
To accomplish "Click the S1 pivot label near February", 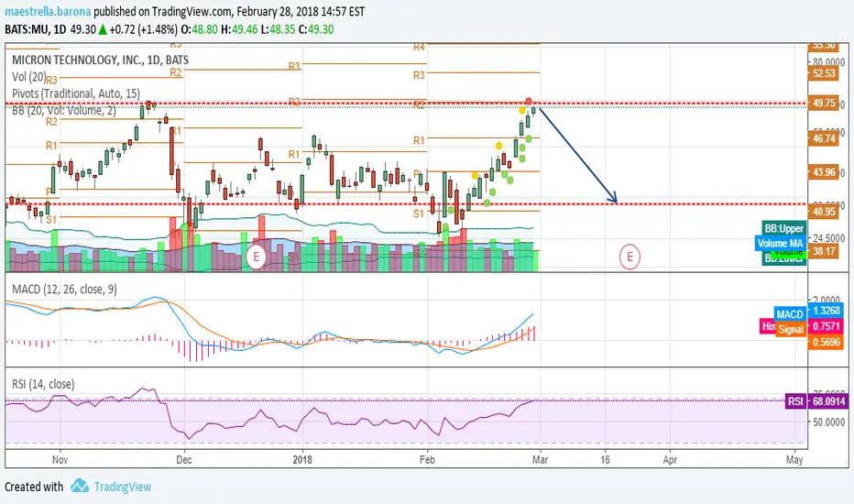I will (x=418, y=214).
